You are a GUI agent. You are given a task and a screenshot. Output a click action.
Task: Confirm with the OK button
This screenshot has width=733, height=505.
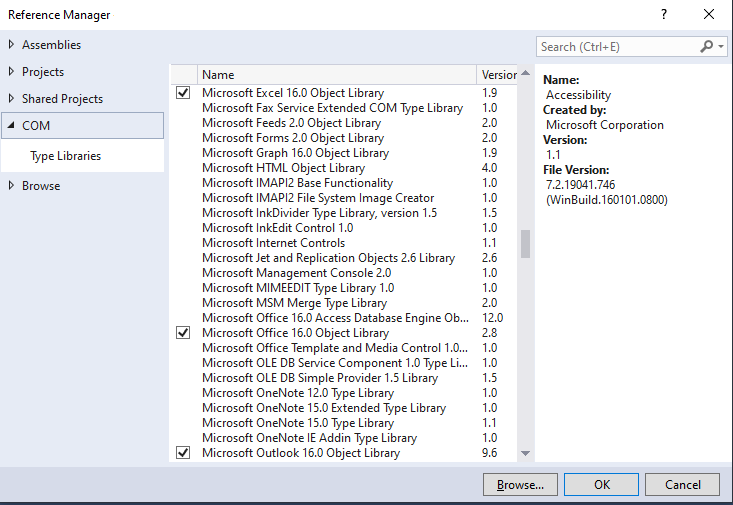point(601,484)
